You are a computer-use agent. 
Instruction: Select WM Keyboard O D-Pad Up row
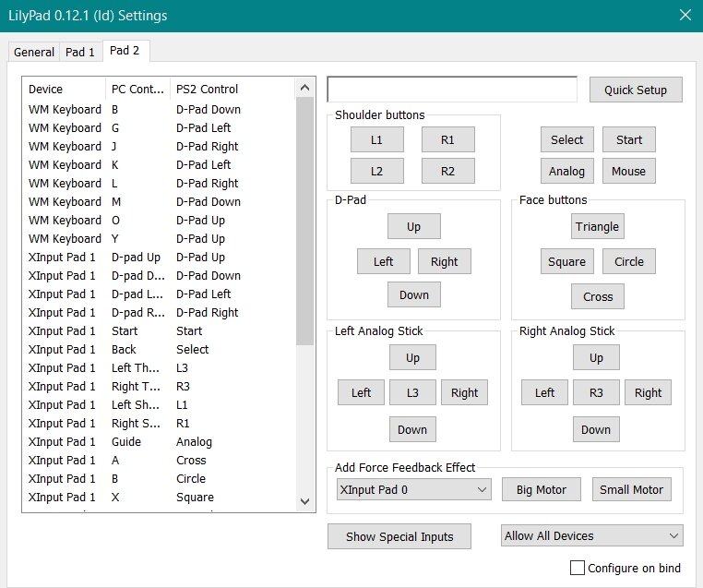[x=160, y=221]
